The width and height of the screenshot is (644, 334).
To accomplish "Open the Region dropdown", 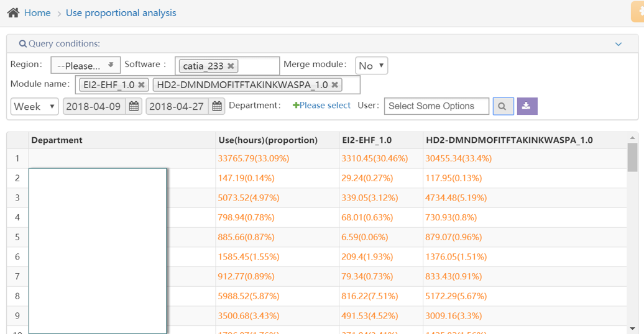I will [x=85, y=65].
